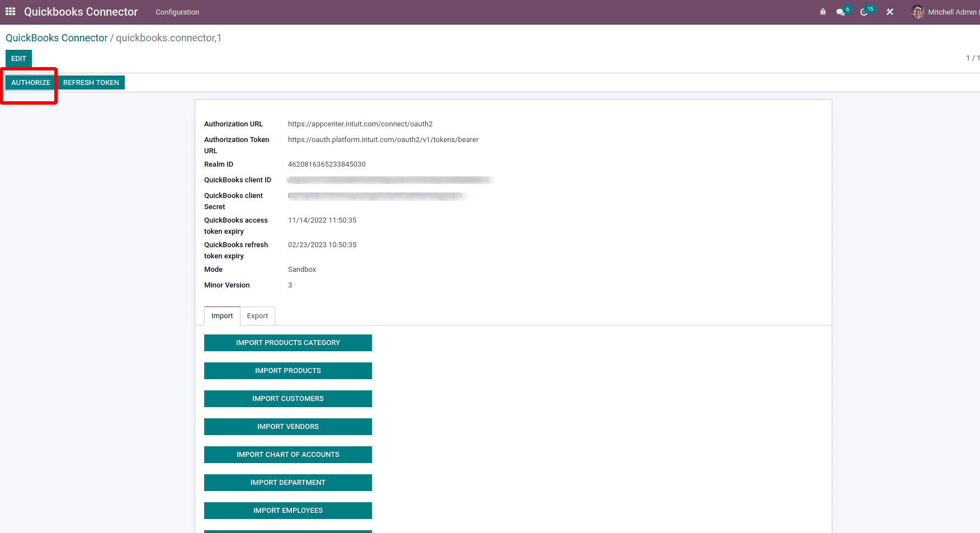
Task: Click the Realm ID label
Action: (219, 164)
